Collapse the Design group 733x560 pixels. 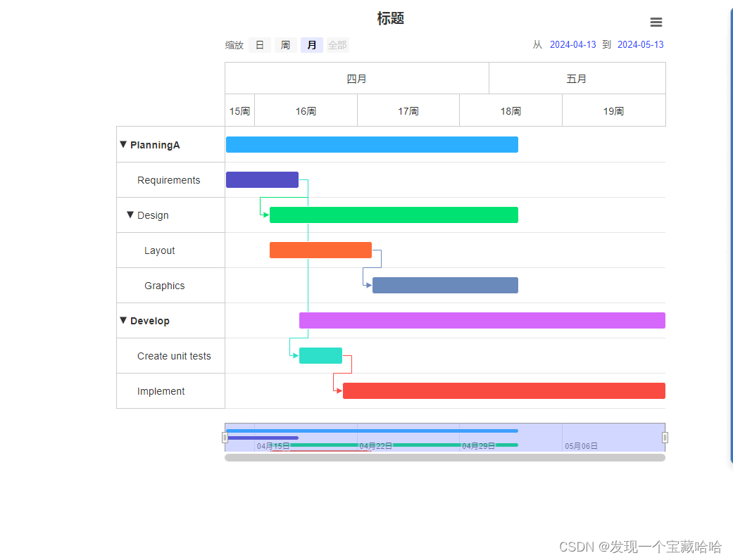130,215
